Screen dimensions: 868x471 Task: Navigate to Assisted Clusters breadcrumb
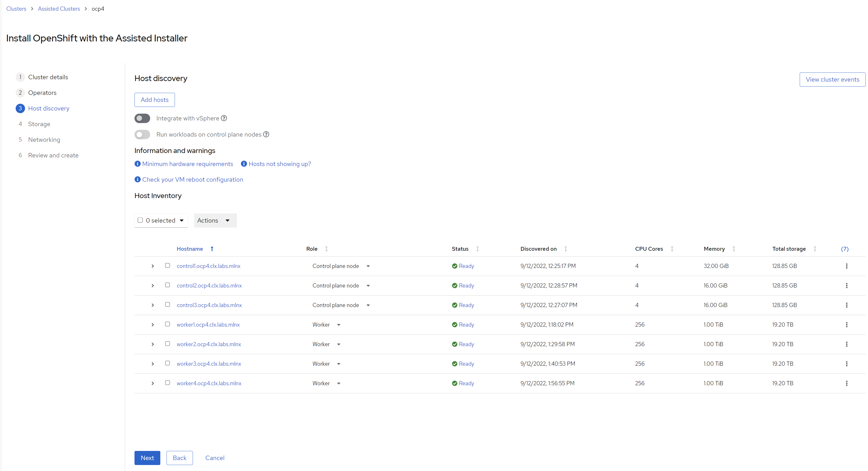pyautogui.click(x=59, y=9)
